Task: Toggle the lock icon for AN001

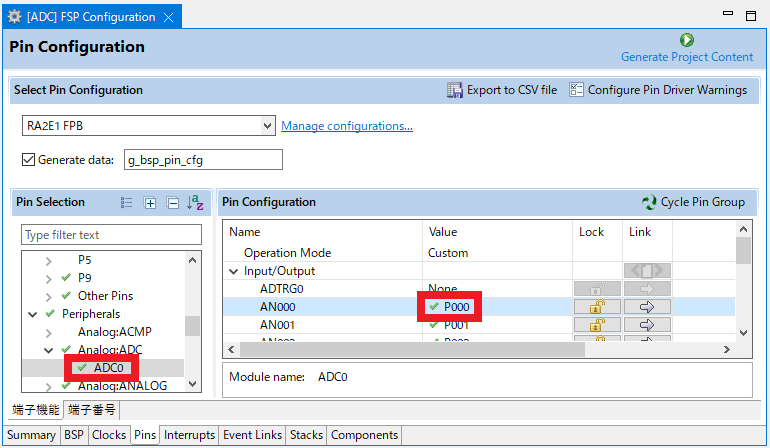Action: [597, 325]
